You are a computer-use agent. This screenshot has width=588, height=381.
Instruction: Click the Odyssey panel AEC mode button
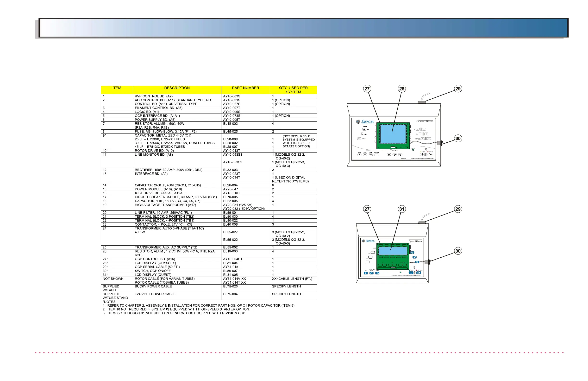pyautogui.click(x=362, y=134)
